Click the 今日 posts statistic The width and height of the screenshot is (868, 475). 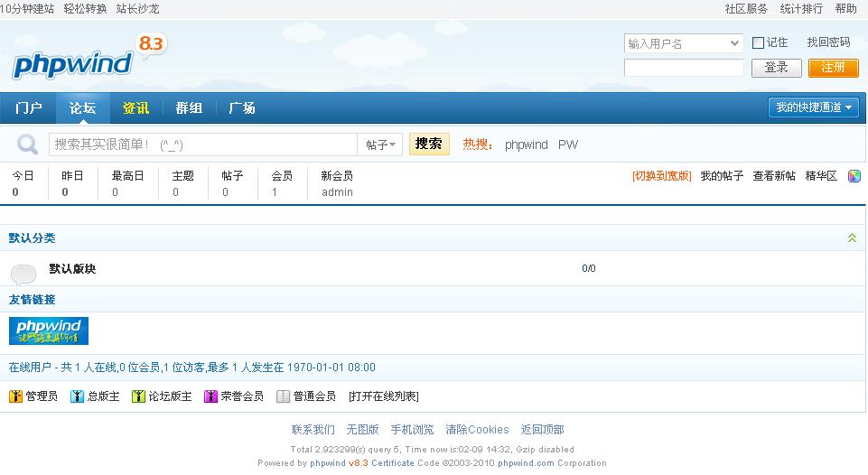(23, 184)
